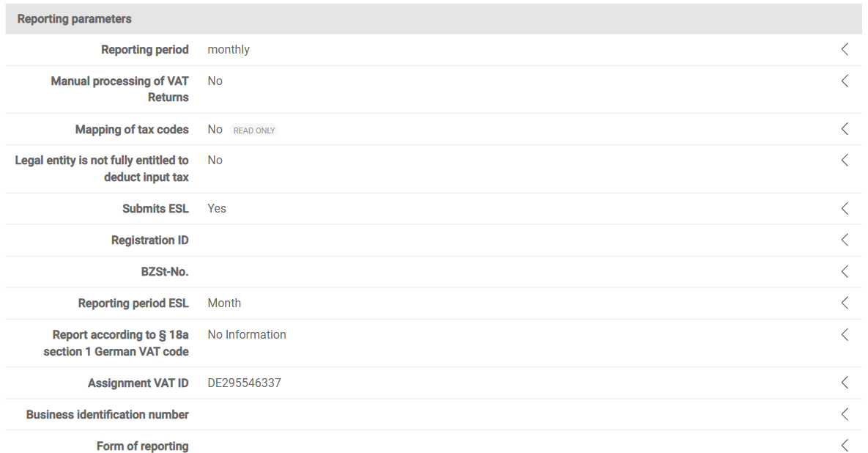Expand the Reporting period row chevron
Viewport: 868px width, 453px height.
click(x=845, y=49)
